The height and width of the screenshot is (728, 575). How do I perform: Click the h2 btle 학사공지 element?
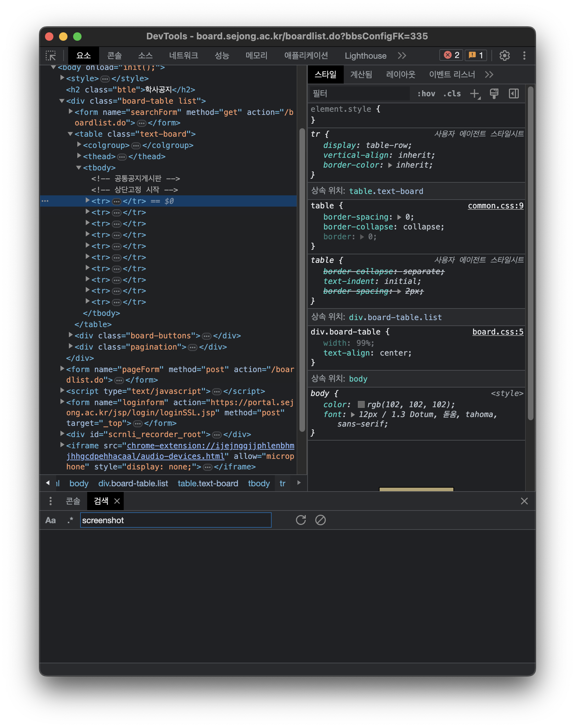(x=130, y=90)
